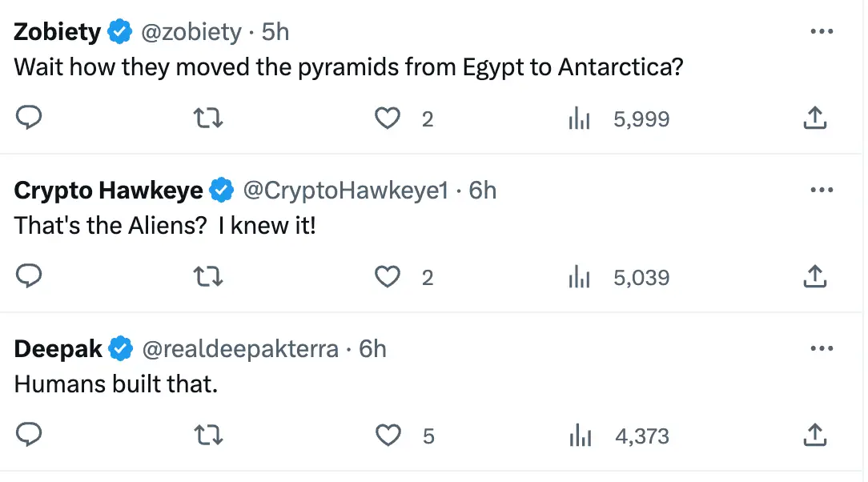Viewport: 868px width, 482px height.
Task: Retweet Crypto Hawkeye's post
Action: (x=208, y=276)
